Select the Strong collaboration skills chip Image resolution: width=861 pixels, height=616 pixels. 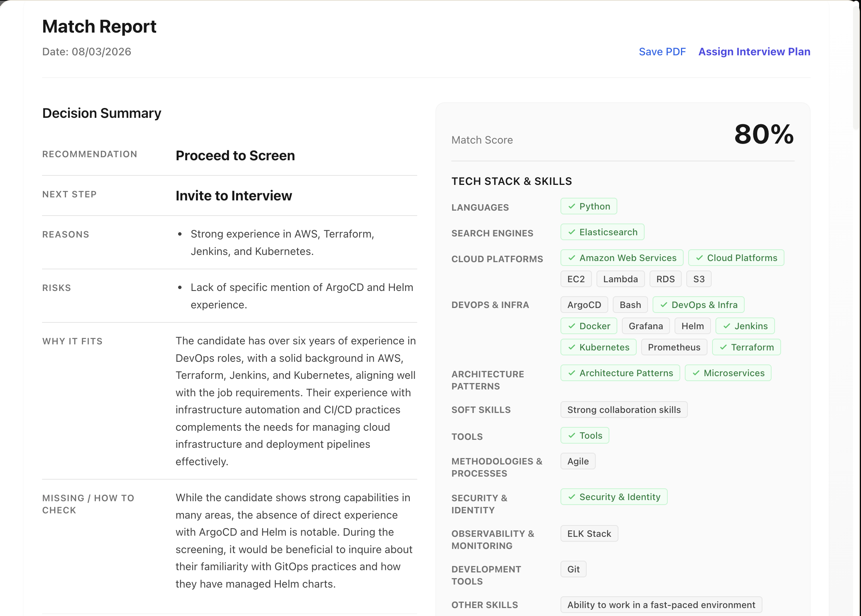(624, 409)
